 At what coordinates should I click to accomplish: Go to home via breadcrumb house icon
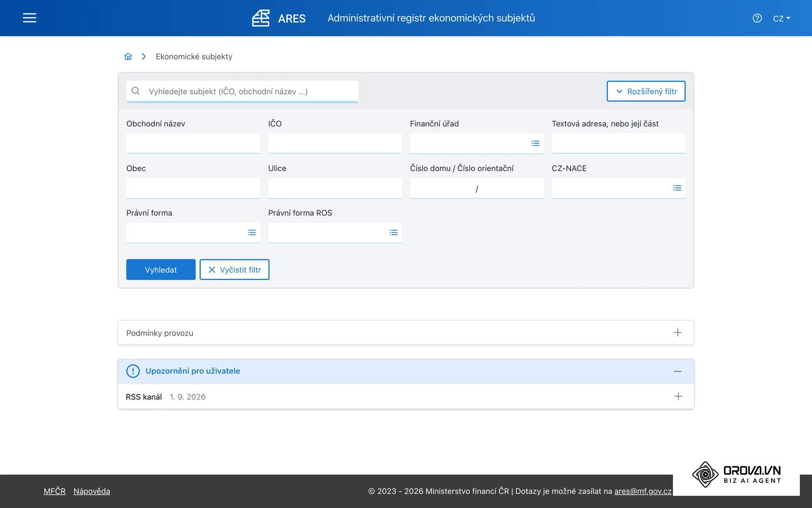coord(128,56)
